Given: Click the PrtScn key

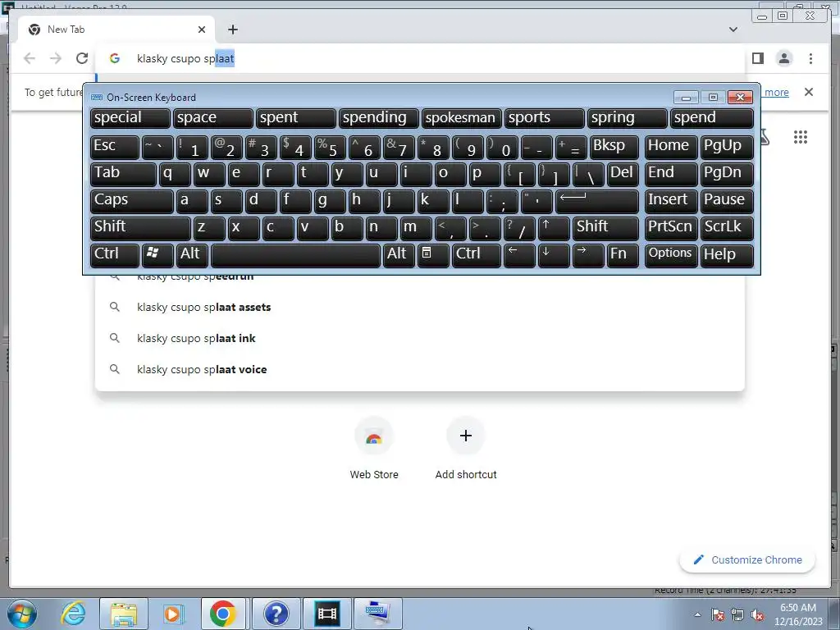Looking at the screenshot, I should pos(671,228).
